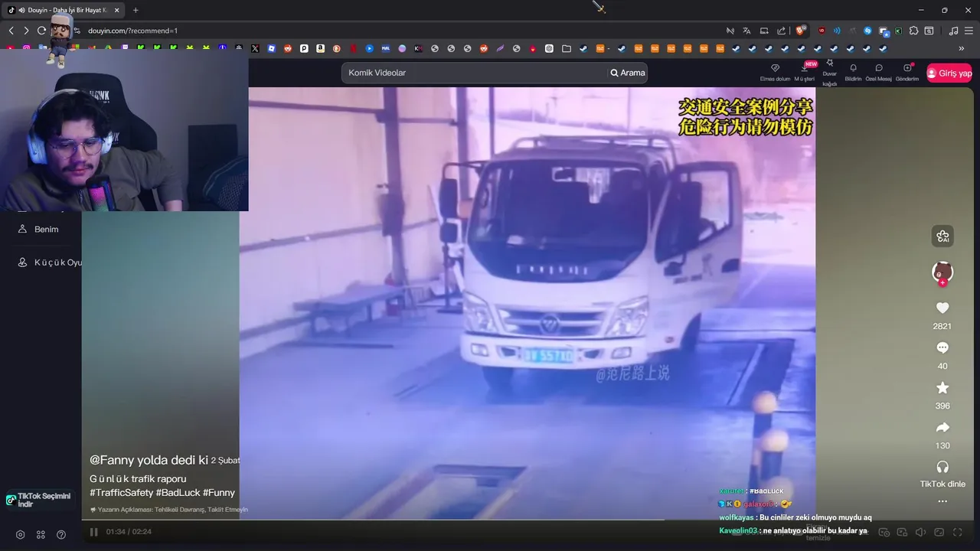Open Elmas dolum diamond icon

click(775, 72)
